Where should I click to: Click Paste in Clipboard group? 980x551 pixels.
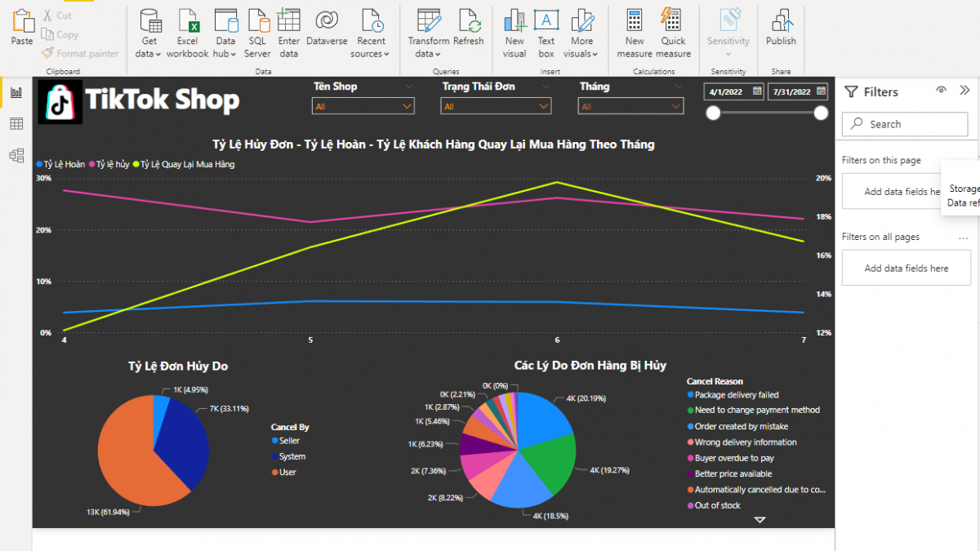(22, 26)
